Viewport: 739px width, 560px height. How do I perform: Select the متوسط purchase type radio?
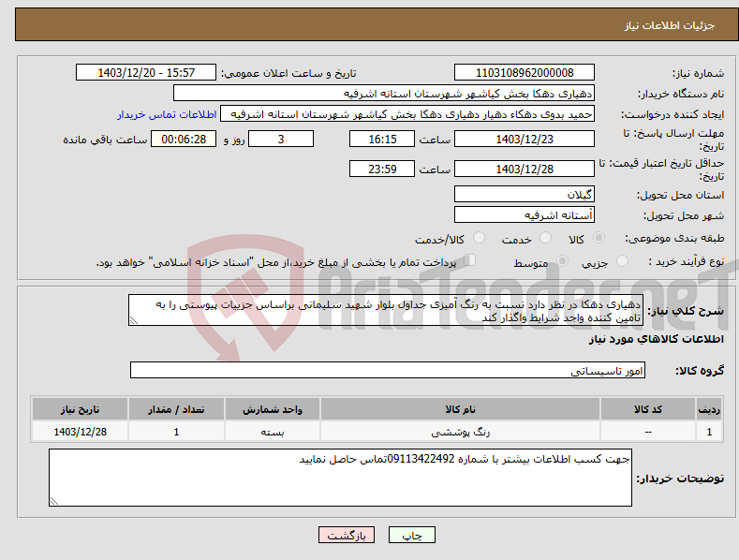[562, 260]
